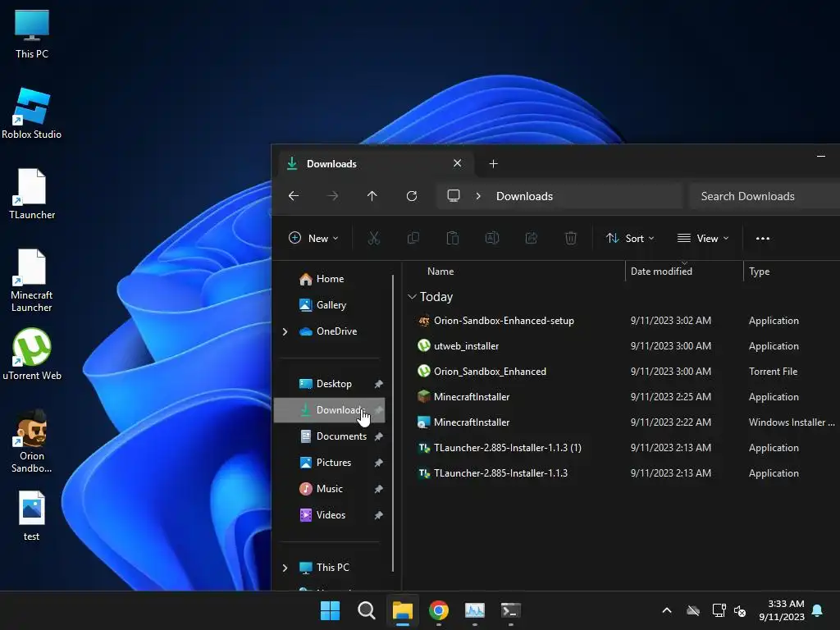This screenshot has height=630, width=840.
Task: Click the Paste toolbar icon
Action: (453, 239)
